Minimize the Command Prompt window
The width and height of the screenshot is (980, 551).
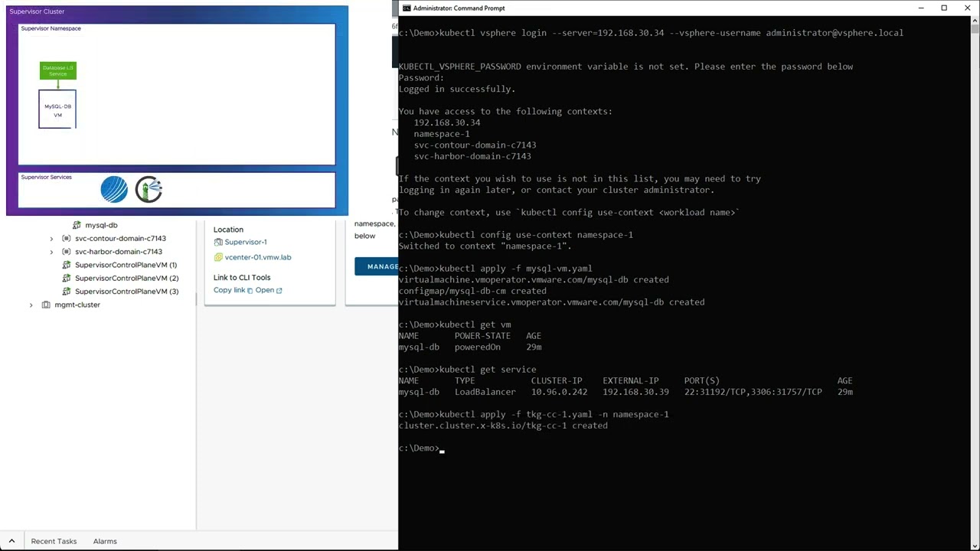click(921, 8)
